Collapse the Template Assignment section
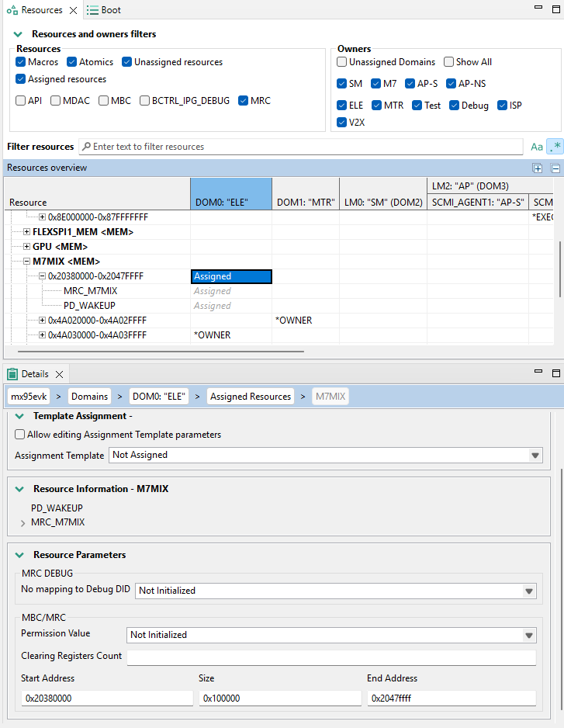The width and height of the screenshot is (564, 728). click(19, 416)
